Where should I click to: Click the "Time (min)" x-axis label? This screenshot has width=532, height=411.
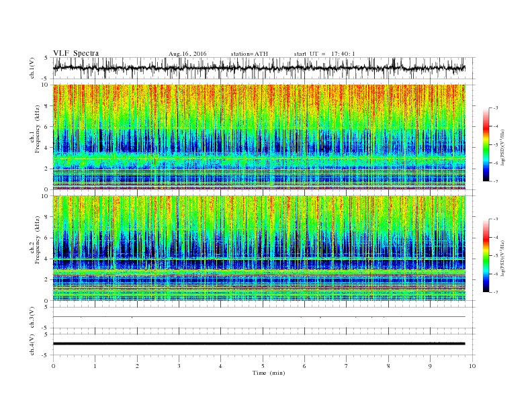269,373
